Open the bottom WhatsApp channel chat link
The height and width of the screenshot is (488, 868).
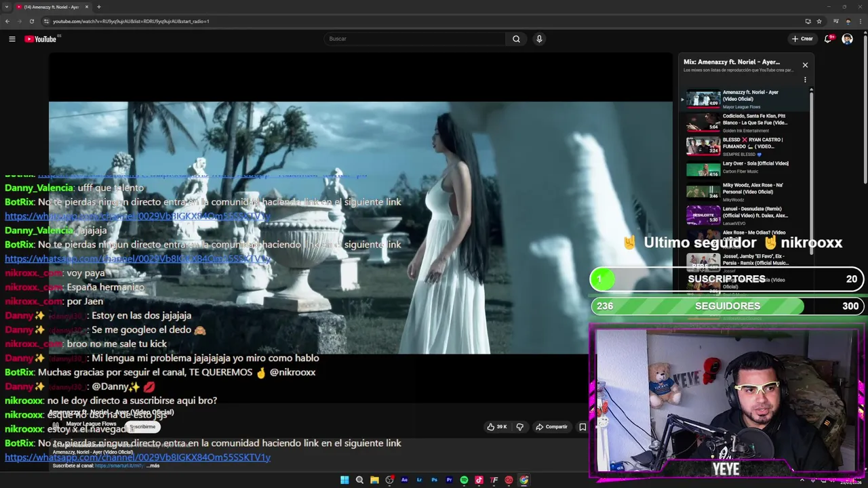(x=138, y=457)
